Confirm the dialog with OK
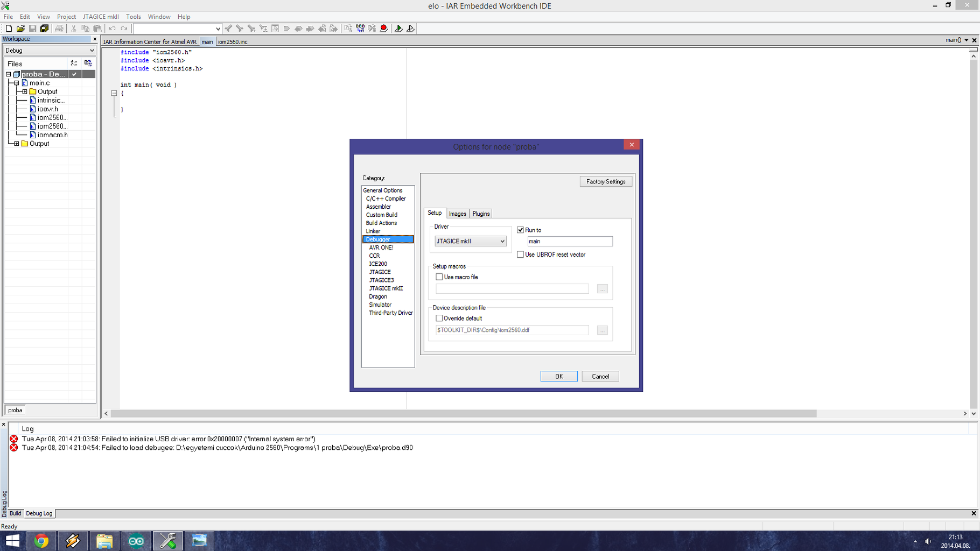The image size is (980, 551). coord(559,376)
